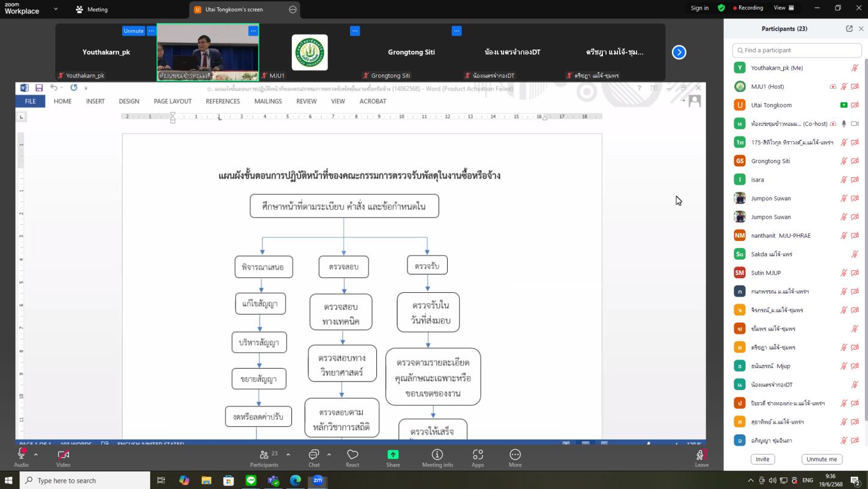Expand audio options arrow beside Audio

(36, 455)
